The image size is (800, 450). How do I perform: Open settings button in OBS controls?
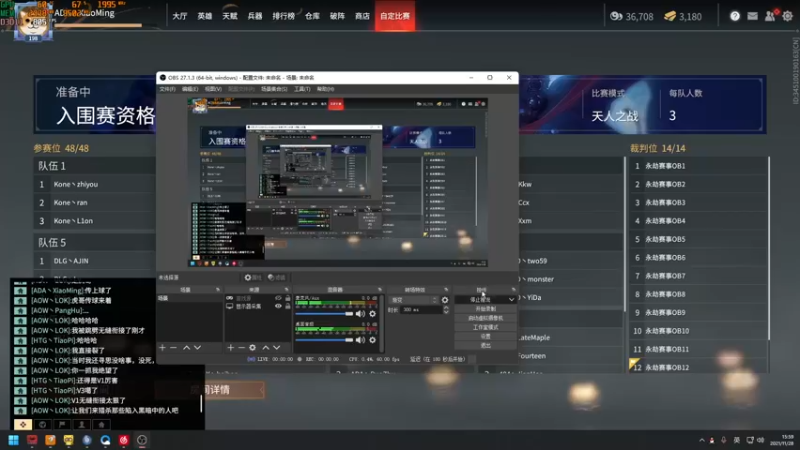[485, 336]
